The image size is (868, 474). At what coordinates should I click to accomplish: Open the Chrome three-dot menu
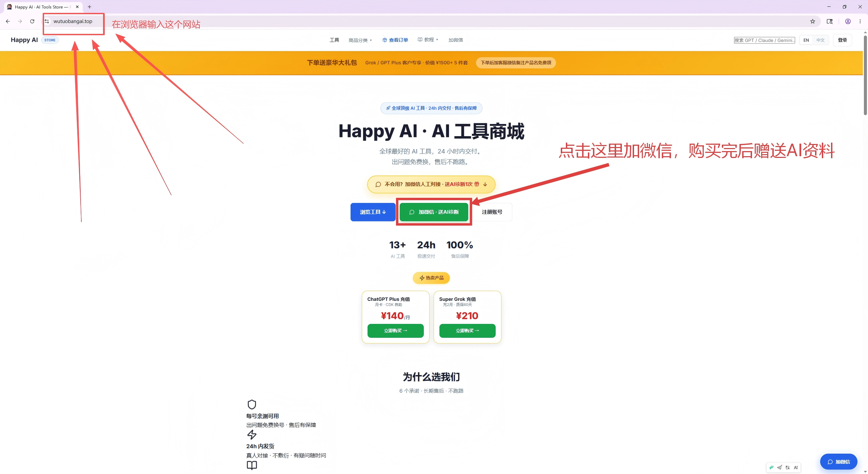(860, 21)
